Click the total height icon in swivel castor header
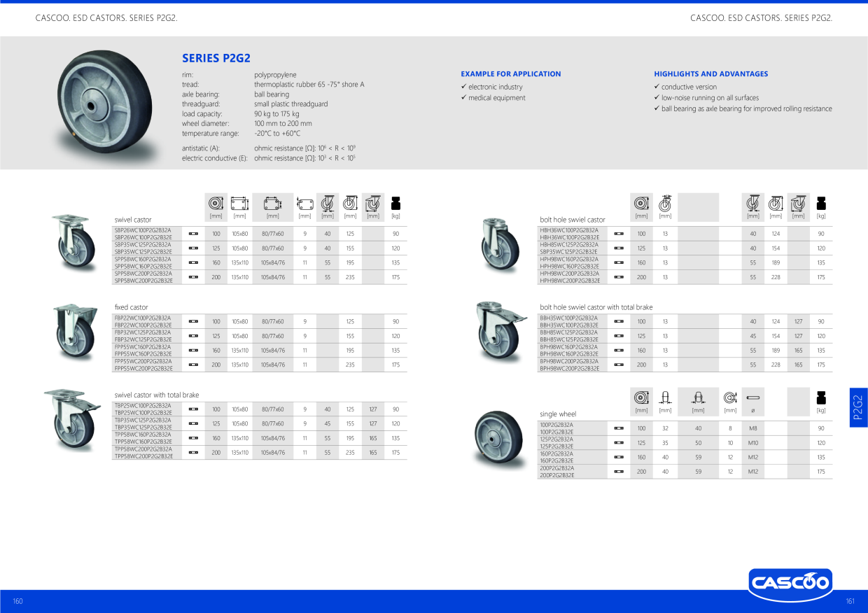 [x=350, y=203]
